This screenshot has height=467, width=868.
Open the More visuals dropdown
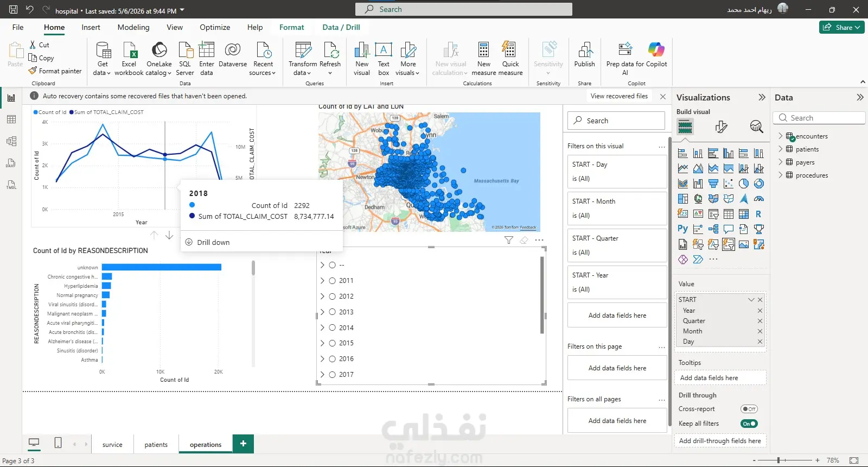pyautogui.click(x=408, y=59)
